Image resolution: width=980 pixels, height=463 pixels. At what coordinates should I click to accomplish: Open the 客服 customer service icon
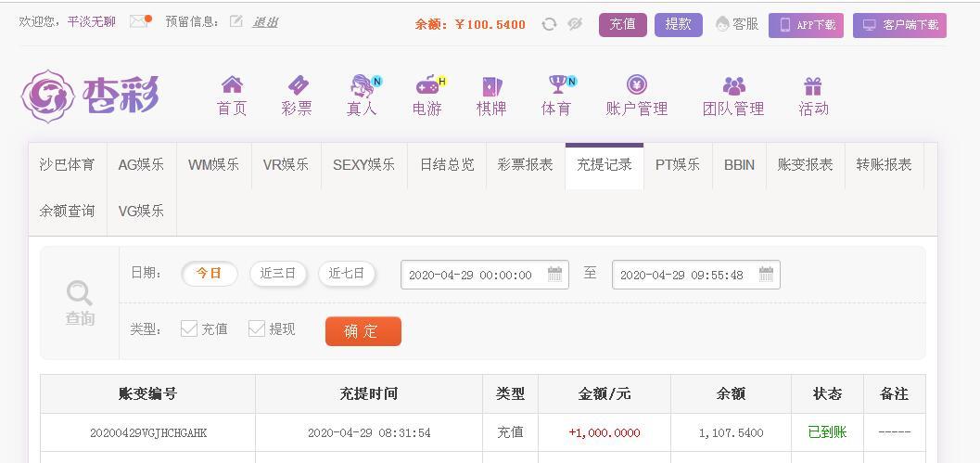[x=722, y=24]
